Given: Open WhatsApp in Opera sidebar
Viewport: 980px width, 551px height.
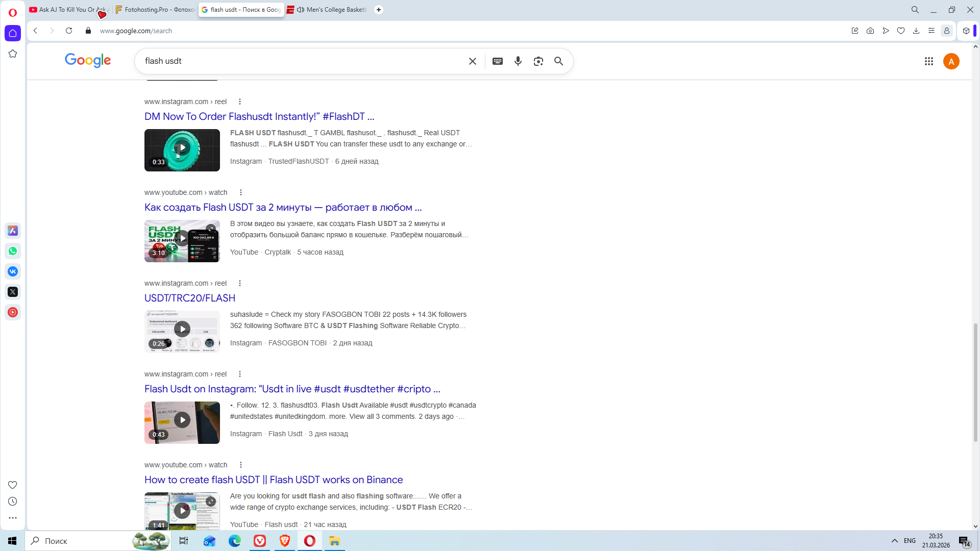Looking at the screenshot, I should coord(13,251).
